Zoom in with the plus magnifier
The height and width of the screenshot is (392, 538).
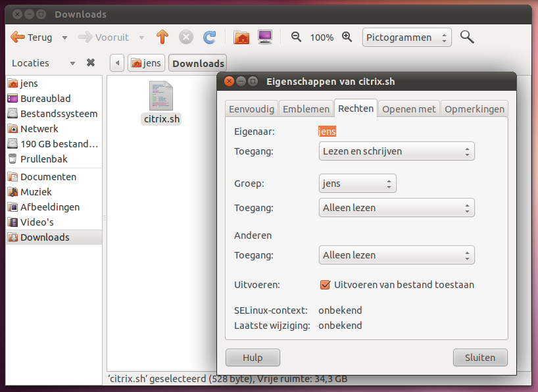[x=347, y=37]
